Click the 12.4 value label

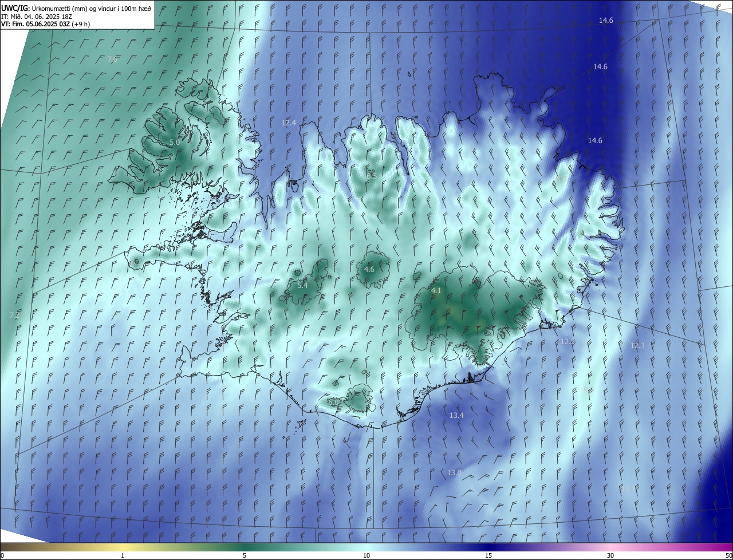point(289,123)
